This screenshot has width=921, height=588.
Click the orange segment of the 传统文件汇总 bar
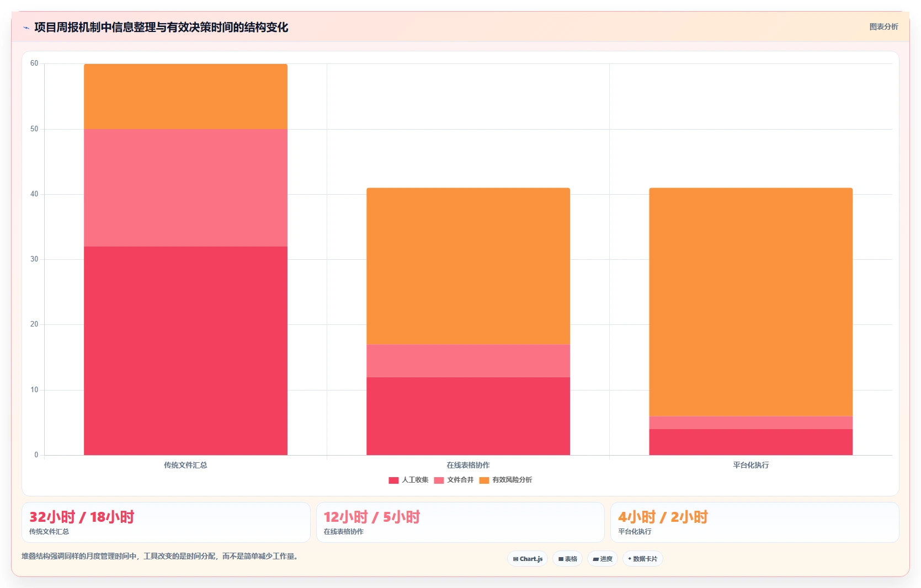[185, 97]
